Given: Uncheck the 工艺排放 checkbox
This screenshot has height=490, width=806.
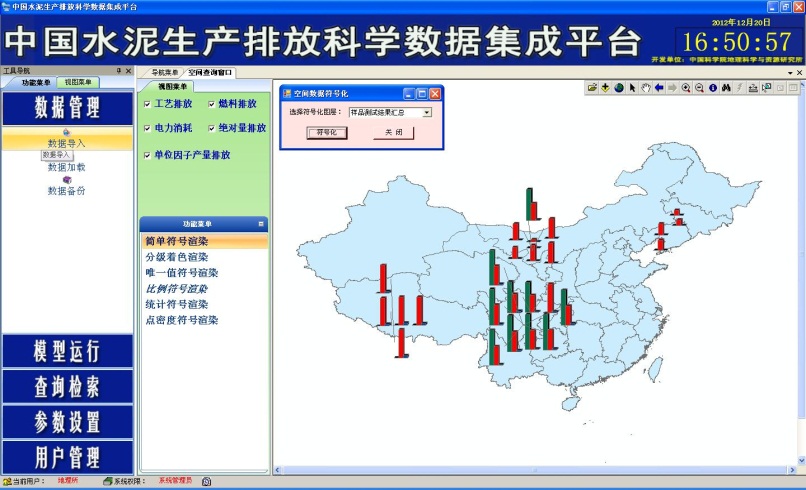Looking at the screenshot, I should pyautogui.click(x=147, y=104).
